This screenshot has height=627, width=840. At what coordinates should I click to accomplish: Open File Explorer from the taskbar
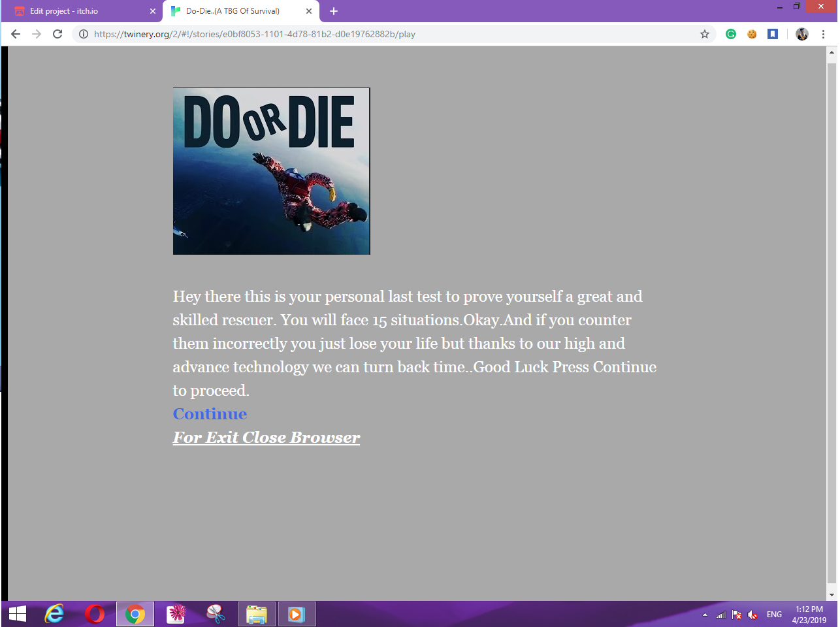pos(257,614)
